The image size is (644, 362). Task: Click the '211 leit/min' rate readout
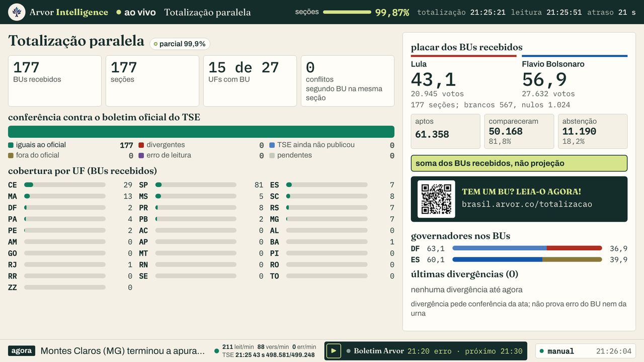tap(238, 347)
